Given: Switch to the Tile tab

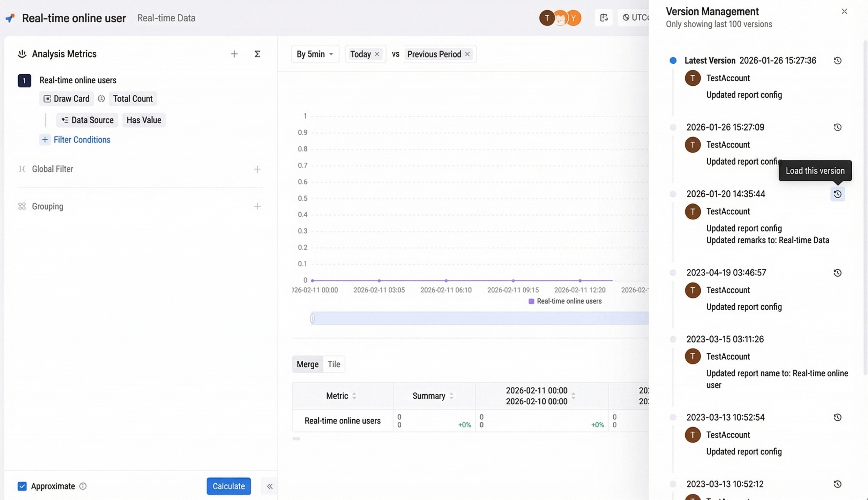Looking at the screenshot, I should (x=334, y=364).
